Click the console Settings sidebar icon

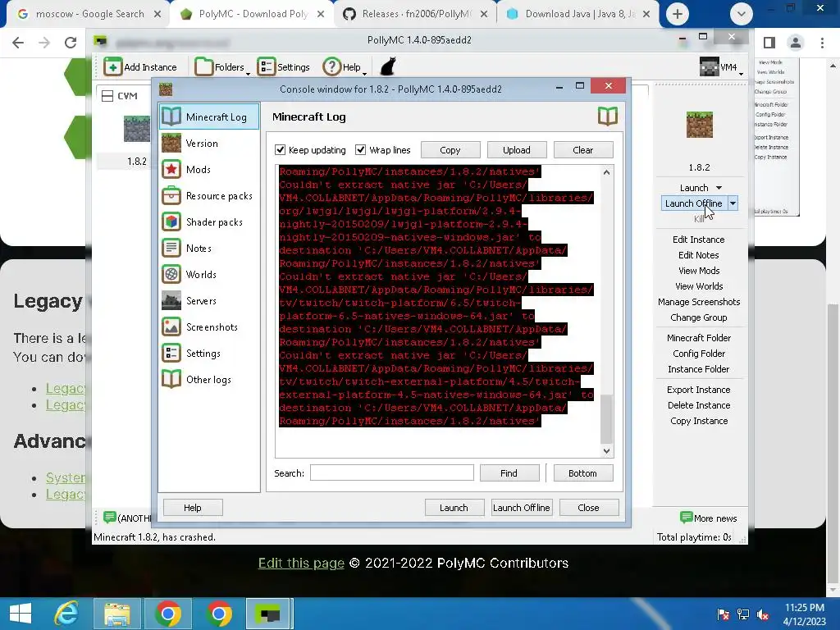pyautogui.click(x=171, y=353)
